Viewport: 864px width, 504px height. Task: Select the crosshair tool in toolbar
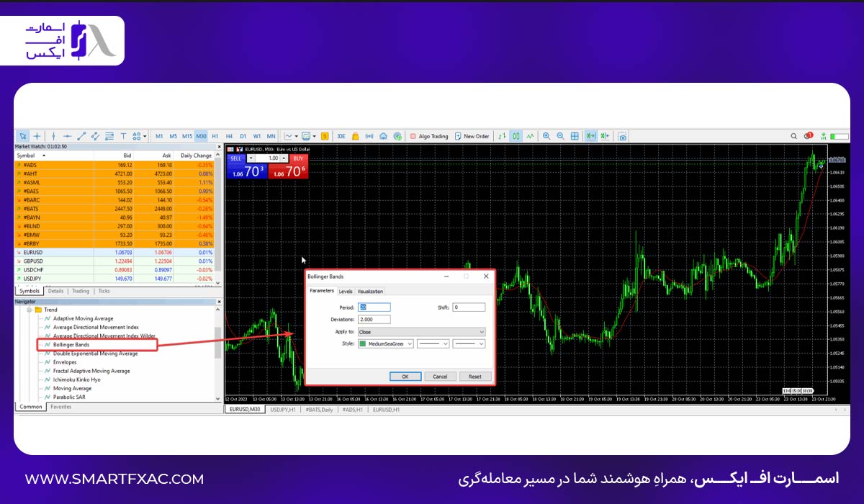click(x=37, y=136)
